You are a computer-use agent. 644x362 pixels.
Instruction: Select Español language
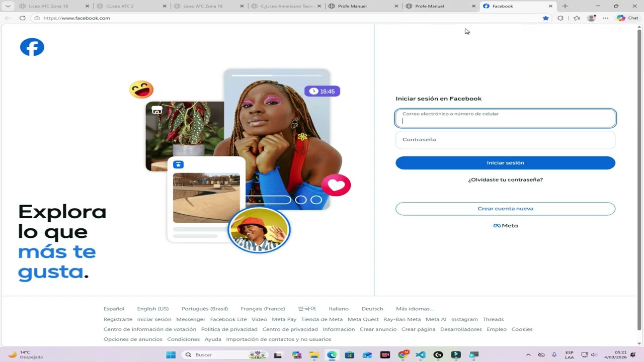coord(114,309)
